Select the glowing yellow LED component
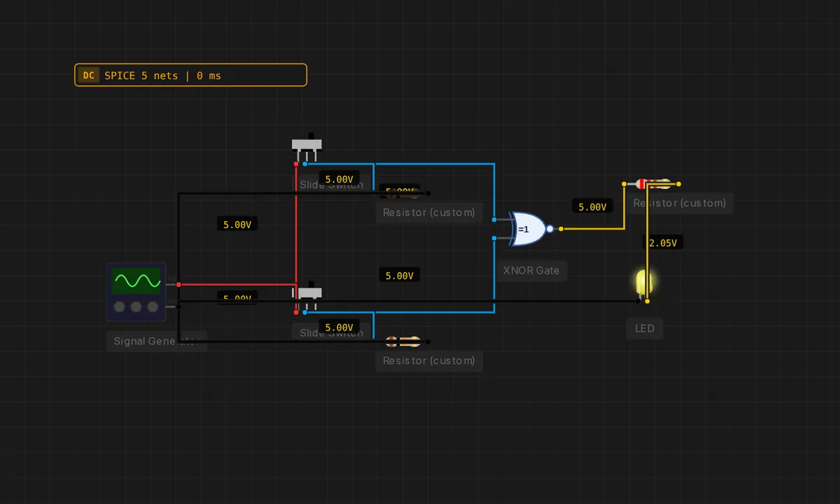Screen dimensions: 840x504 (644, 283)
